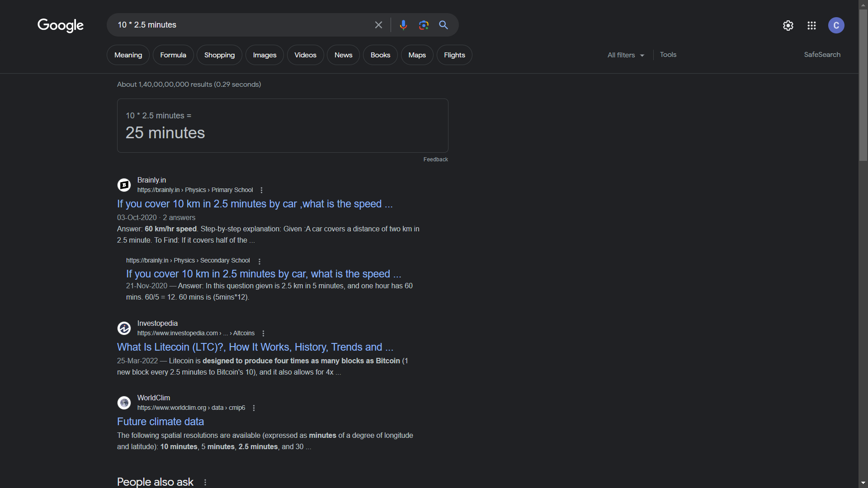Open the Litecoin Investopedia result link
The width and height of the screenshot is (868, 488).
pyautogui.click(x=255, y=347)
